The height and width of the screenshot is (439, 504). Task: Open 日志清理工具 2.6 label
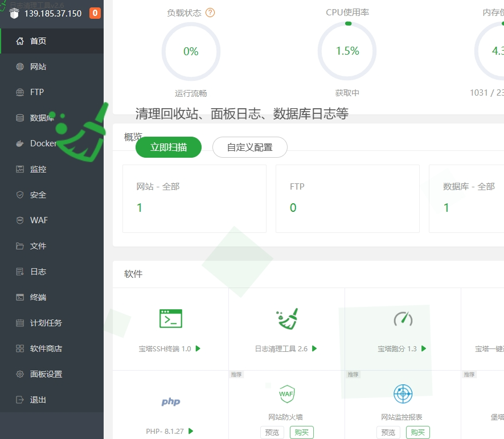tap(281, 348)
